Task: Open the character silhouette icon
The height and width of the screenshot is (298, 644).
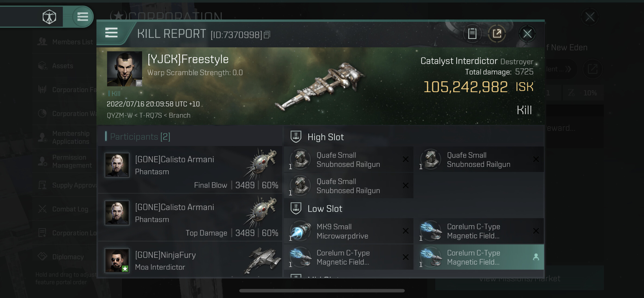Action: 49,17
